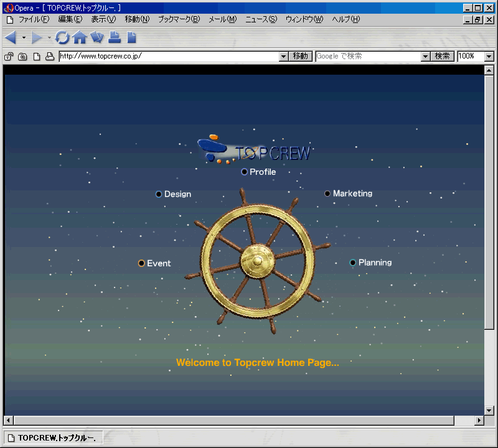Click the vertical scrollbar down arrow
The image size is (498, 448).
point(489,410)
